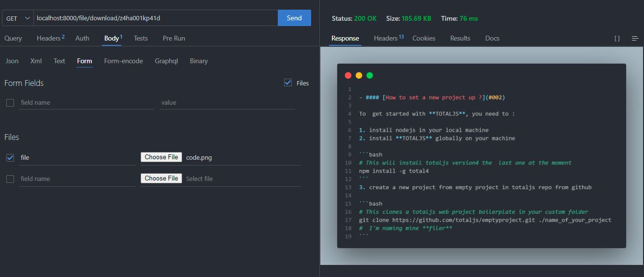
Task: Click the curly braces code snippet icon
Action: (x=617, y=38)
